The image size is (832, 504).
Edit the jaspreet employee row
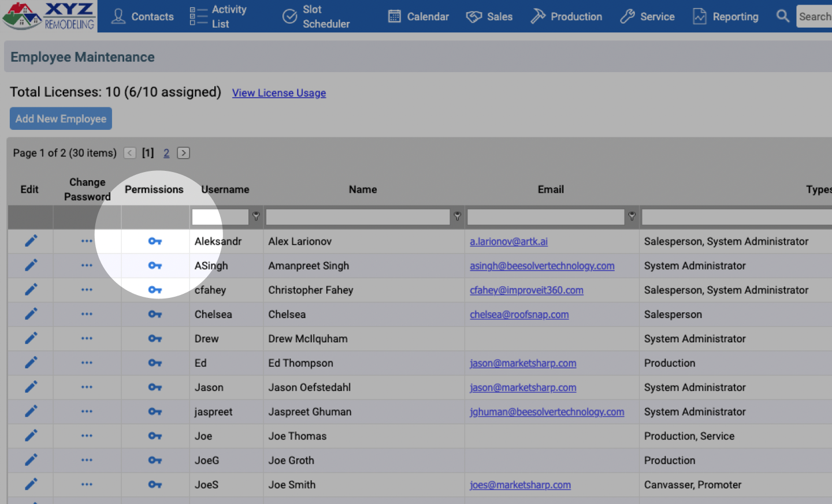click(x=31, y=412)
